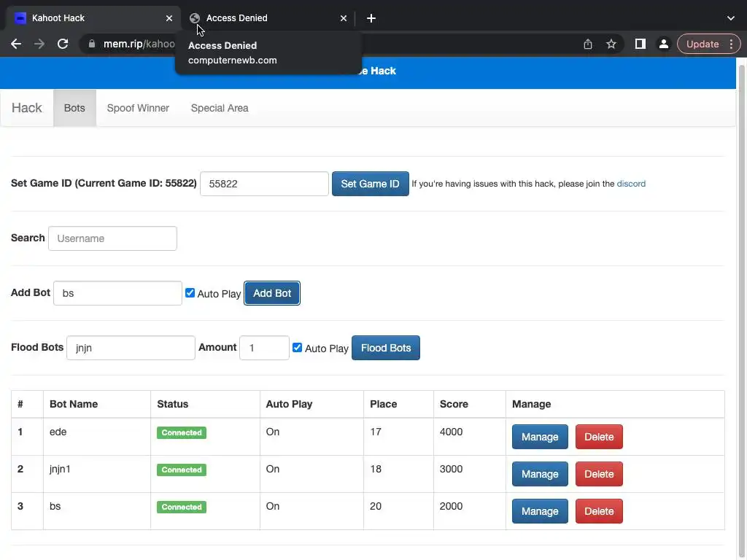The width and height of the screenshot is (747, 560).
Task: Open the Spoof Winner tab
Action: pos(138,108)
